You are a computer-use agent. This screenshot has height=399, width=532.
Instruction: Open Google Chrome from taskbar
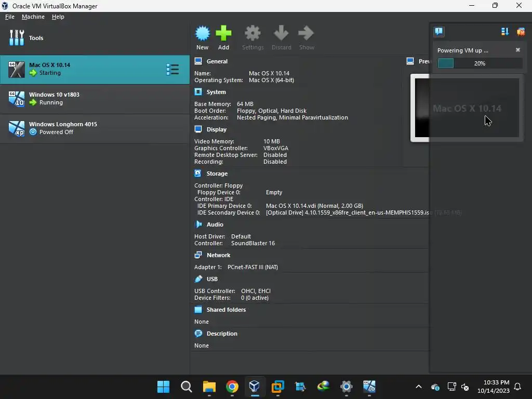pyautogui.click(x=232, y=387)
